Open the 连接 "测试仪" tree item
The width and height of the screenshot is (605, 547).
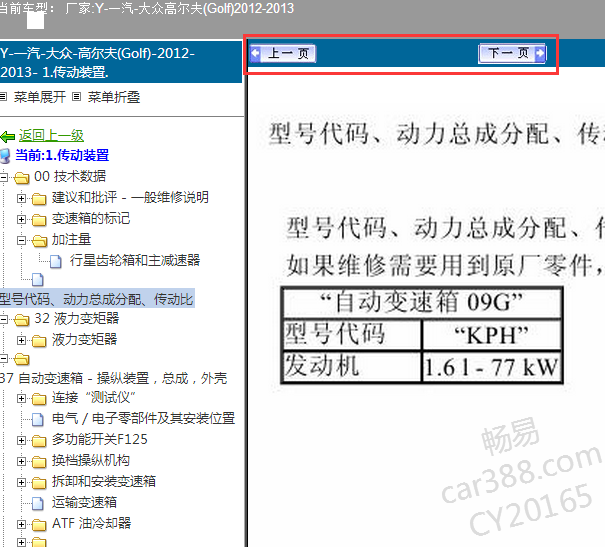click(x=94, y=397)
